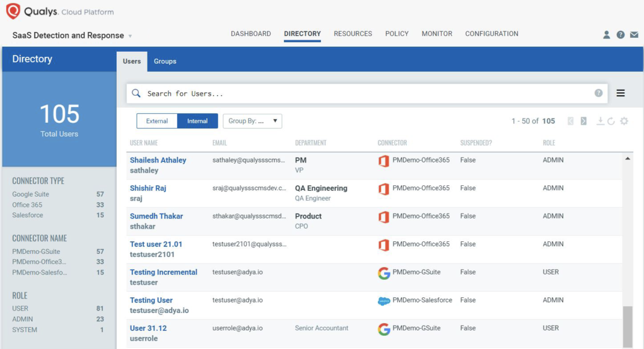Open the hamburger menu beside search
Viewport: 644px width, 349px height.
621,93
